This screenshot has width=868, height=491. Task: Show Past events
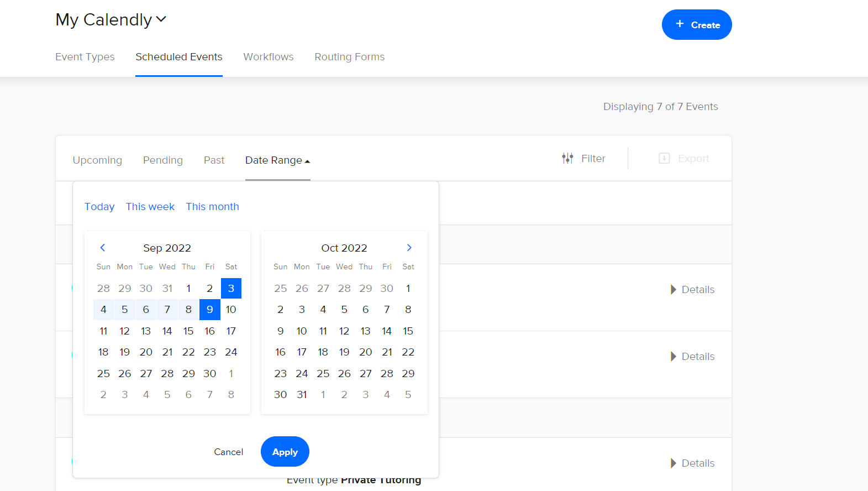[214, 160]
